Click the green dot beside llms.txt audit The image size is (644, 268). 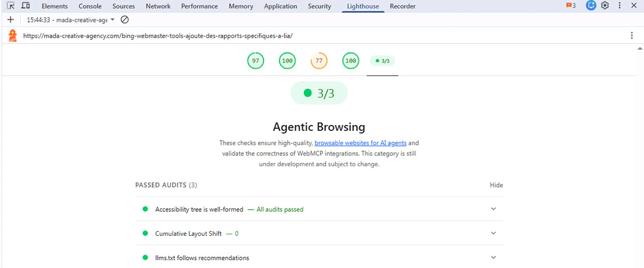[145, 258]
